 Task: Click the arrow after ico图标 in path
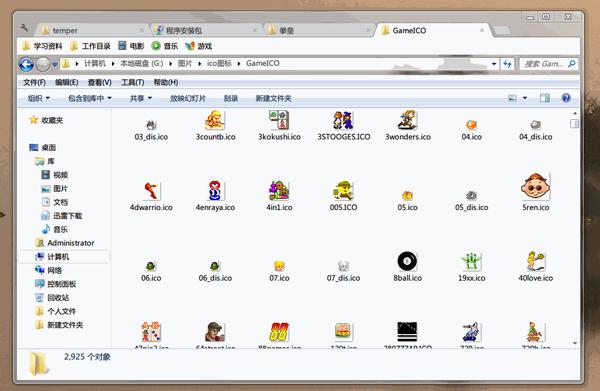(239, 64)
